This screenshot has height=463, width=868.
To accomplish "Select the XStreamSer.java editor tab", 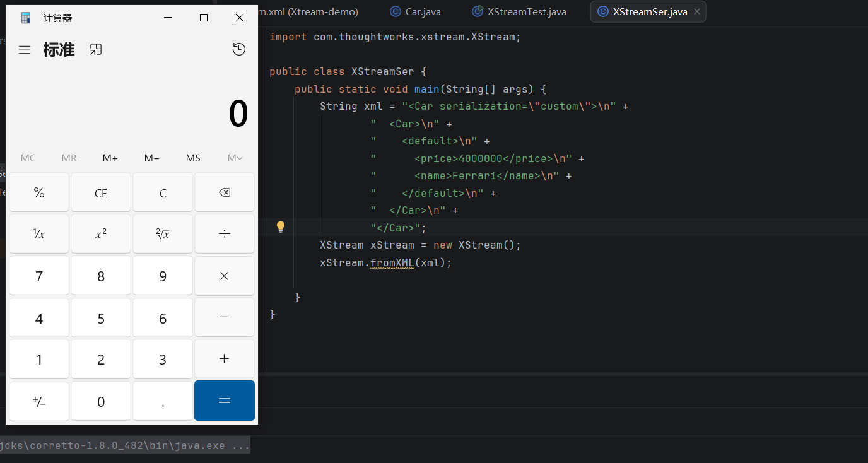I will click(x=650, y=12).
